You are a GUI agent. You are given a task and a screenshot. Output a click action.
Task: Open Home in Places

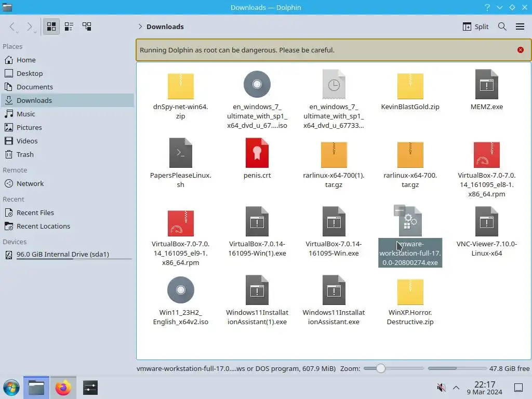point(67,60)
